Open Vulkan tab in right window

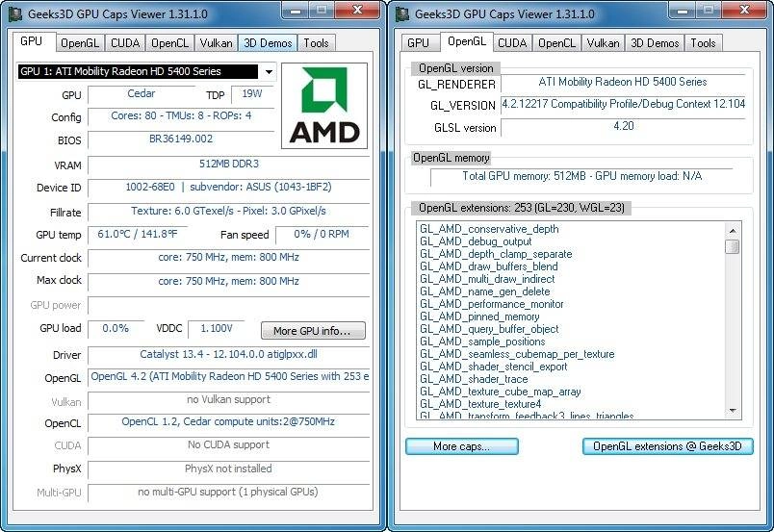pos(603,43)
